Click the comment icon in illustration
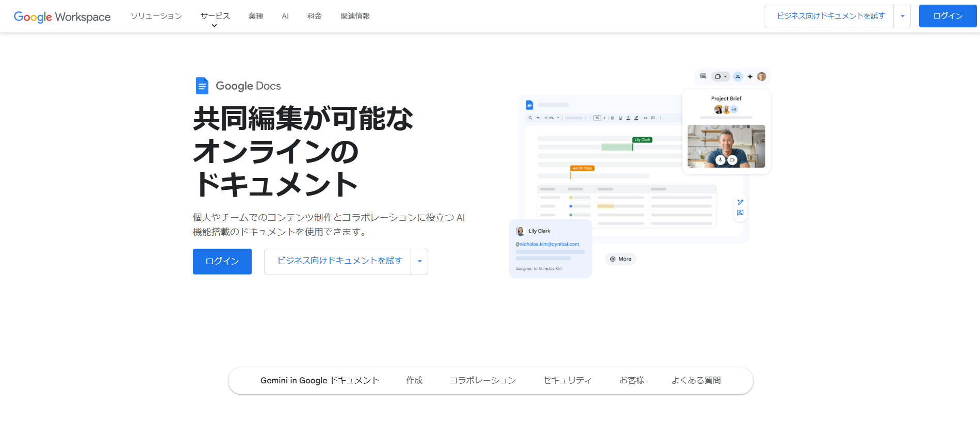This screenshot has width=980, height=421. (x=703, y=76)
